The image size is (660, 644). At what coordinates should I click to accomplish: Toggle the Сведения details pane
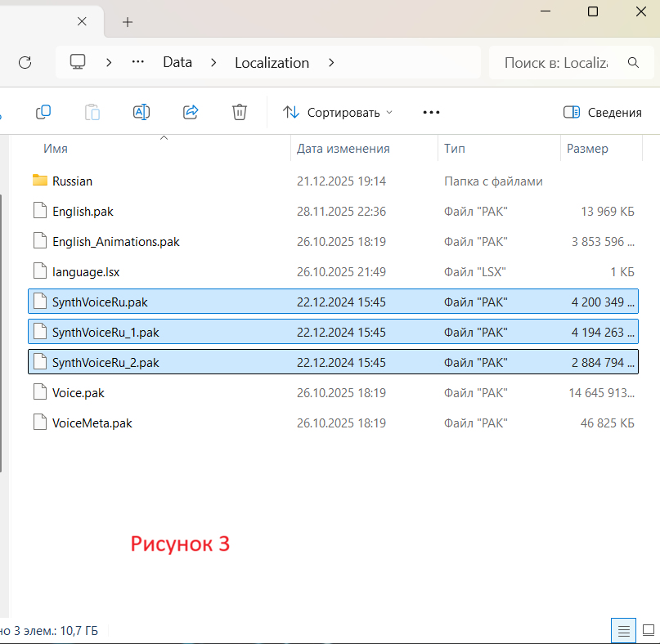[603, 112]
